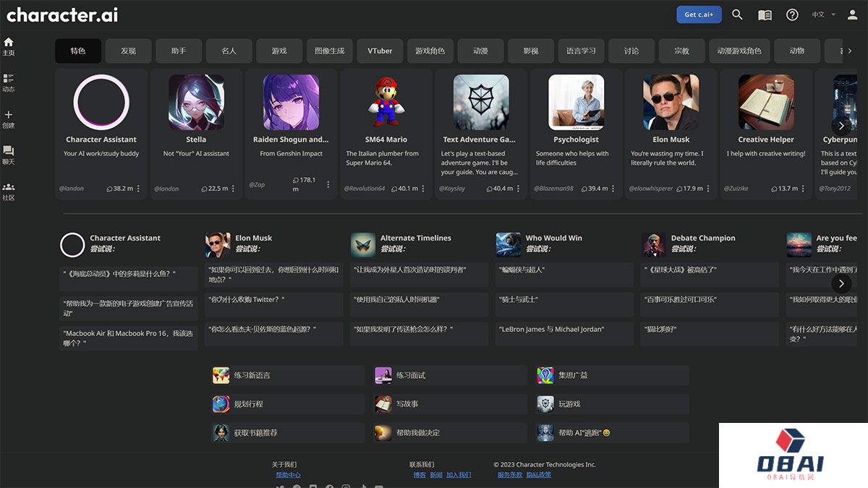The height and width of the screenshot is (488, 868).
Task: Open the 帮助中心 link in footer
Action: (288, 475)
